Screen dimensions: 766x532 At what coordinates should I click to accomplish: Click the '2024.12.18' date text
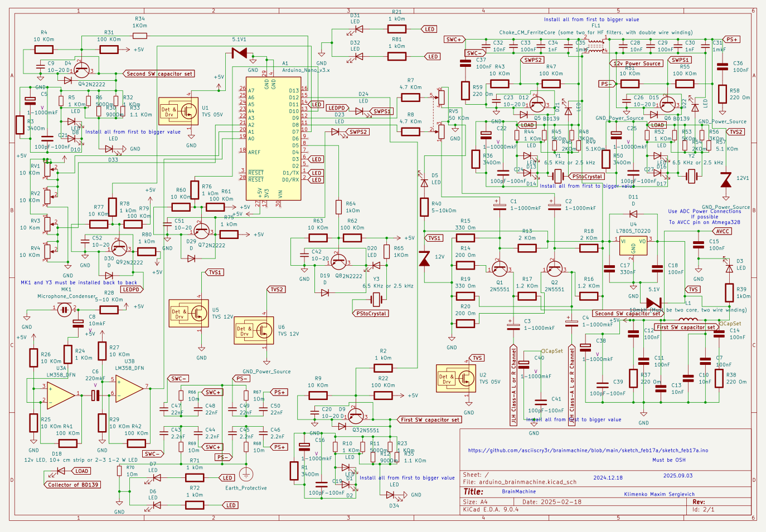[x=608, y=477]
